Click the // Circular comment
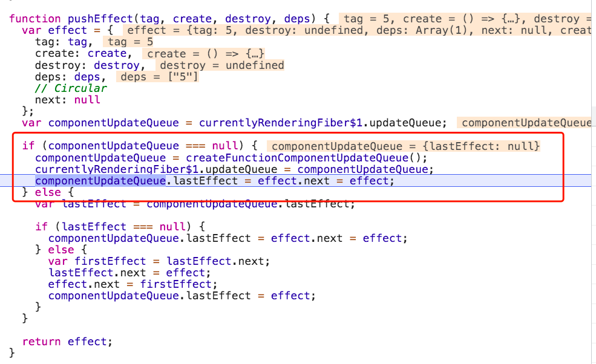The height and width of the screenshot is (364, 596). [71, 88]
